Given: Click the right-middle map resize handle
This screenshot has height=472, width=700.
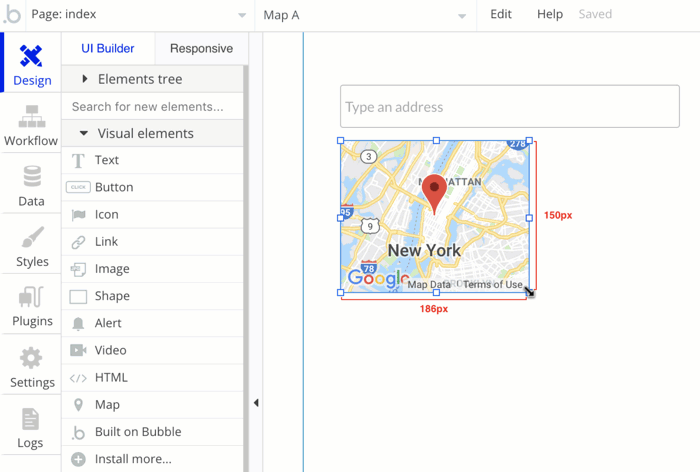Looking at the screenshot, I should click(x=529, y=218).
